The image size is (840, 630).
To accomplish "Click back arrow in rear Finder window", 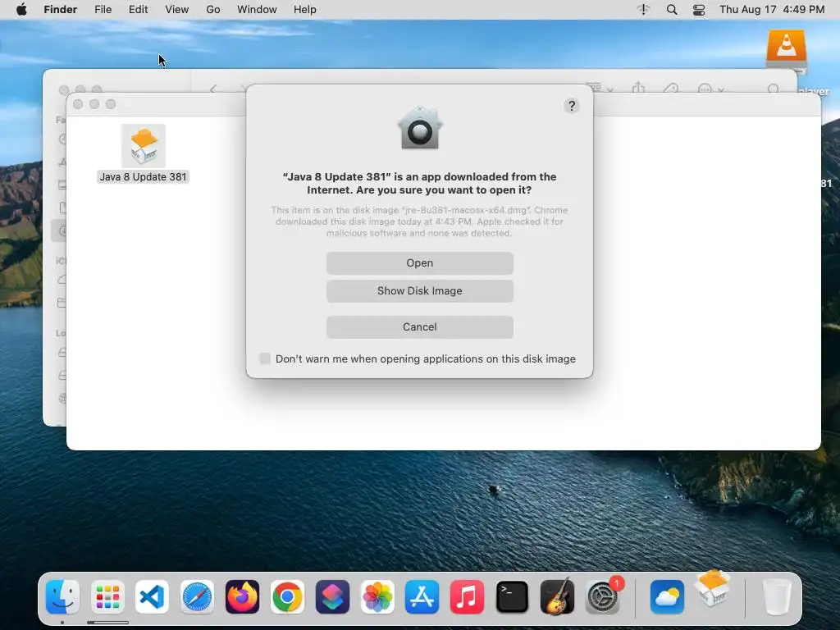I will (213, 89).
